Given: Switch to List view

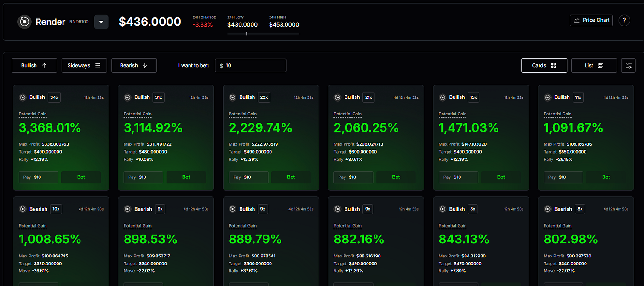Looking at the screenshot, I should 594,65.
